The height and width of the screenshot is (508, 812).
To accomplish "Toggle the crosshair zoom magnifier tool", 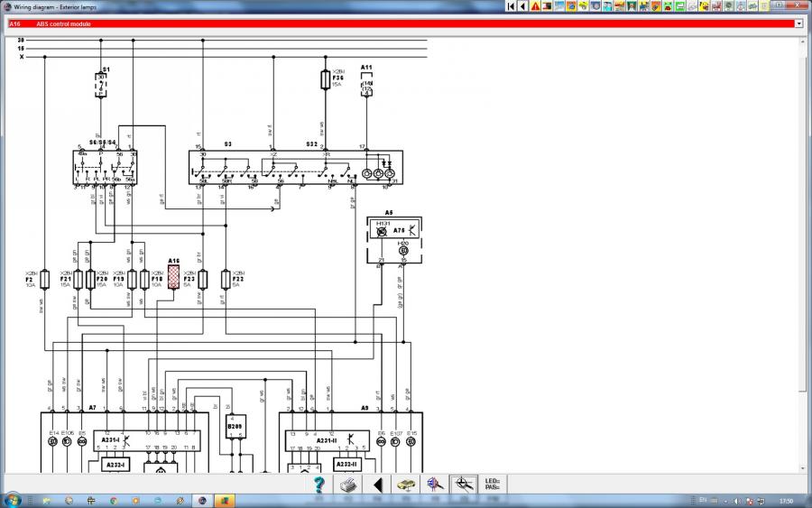I will click(x=464, y=485).
